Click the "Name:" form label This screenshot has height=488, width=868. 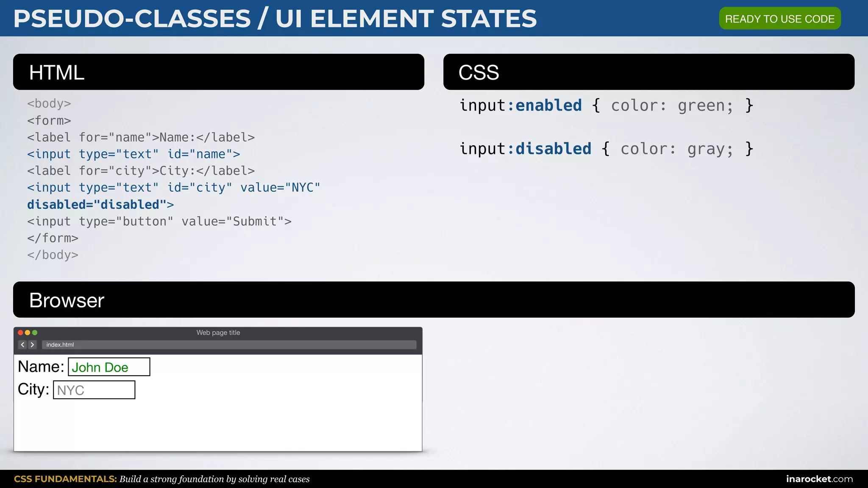pyautogui.click(x=41, y=367)
